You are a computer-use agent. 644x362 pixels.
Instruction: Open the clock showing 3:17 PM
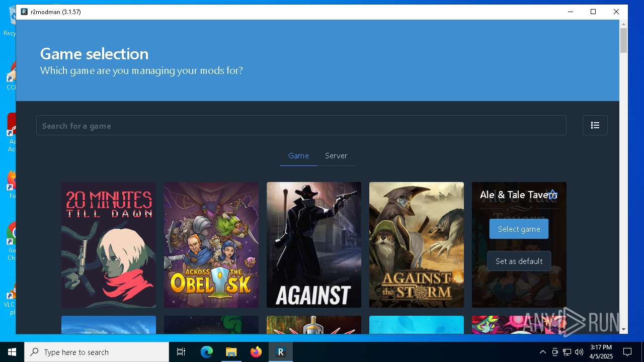(601, 352)
